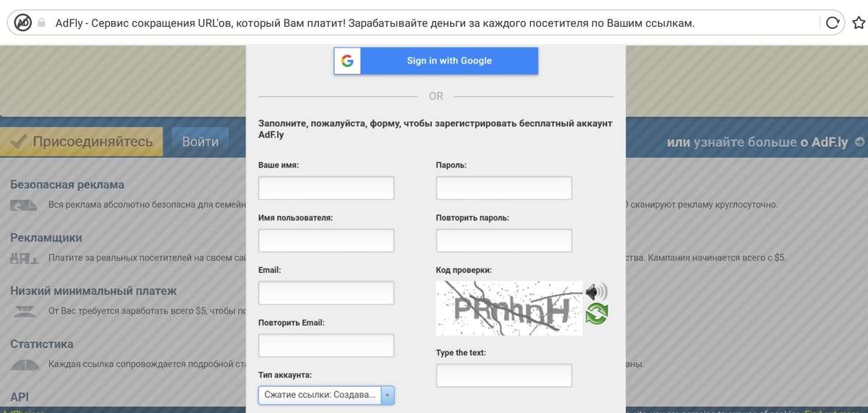The width and height of the screenshot is (868, 413).
Task: Click the Статистика feature icon
Action: point(25,365)
